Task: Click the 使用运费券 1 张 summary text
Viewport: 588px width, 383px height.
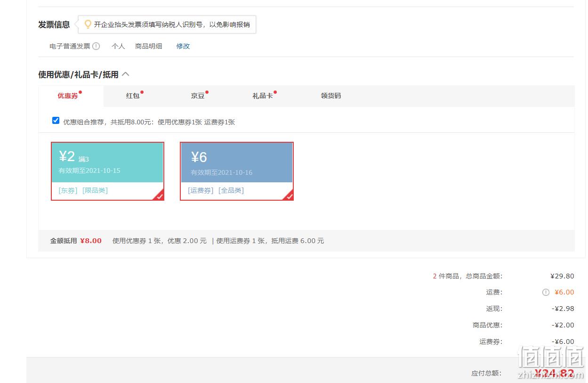Action: click(x=242, y=241)
